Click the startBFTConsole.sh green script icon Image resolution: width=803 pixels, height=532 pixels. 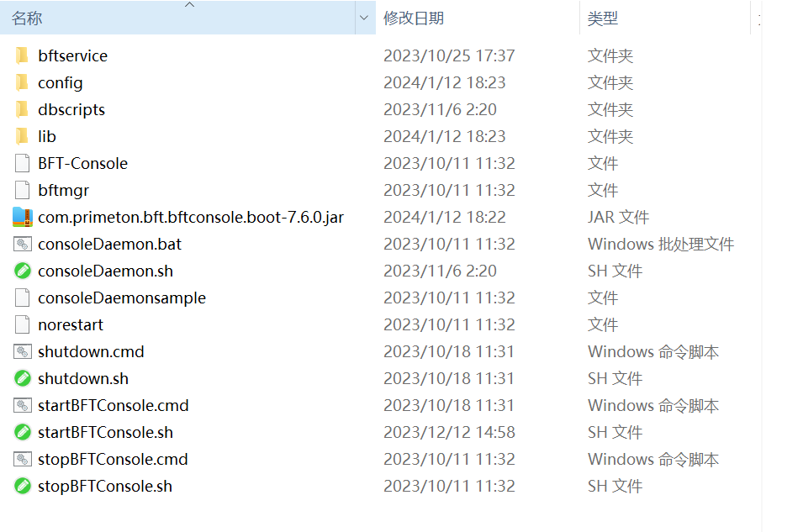(x=23, y=432)
